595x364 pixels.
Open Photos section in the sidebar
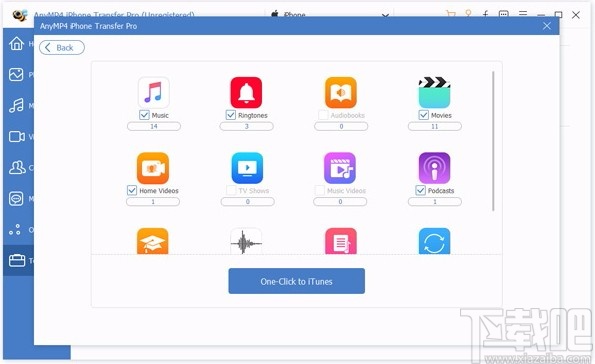coord(16,74)
